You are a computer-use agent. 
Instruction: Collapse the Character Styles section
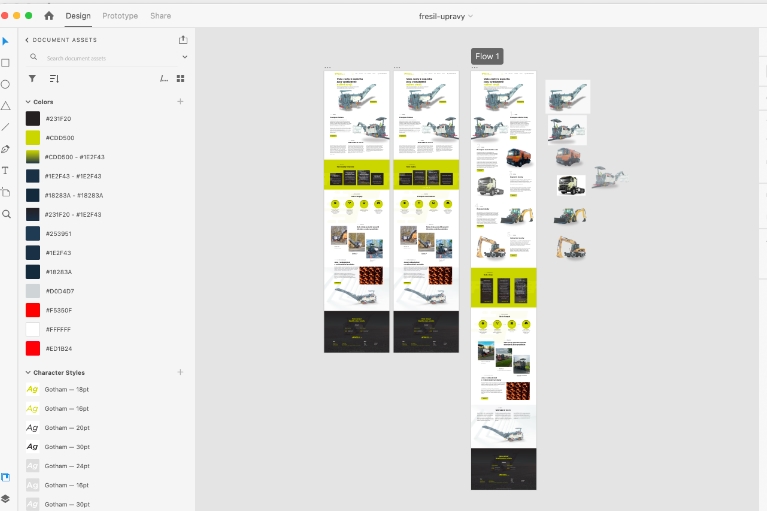28,373
